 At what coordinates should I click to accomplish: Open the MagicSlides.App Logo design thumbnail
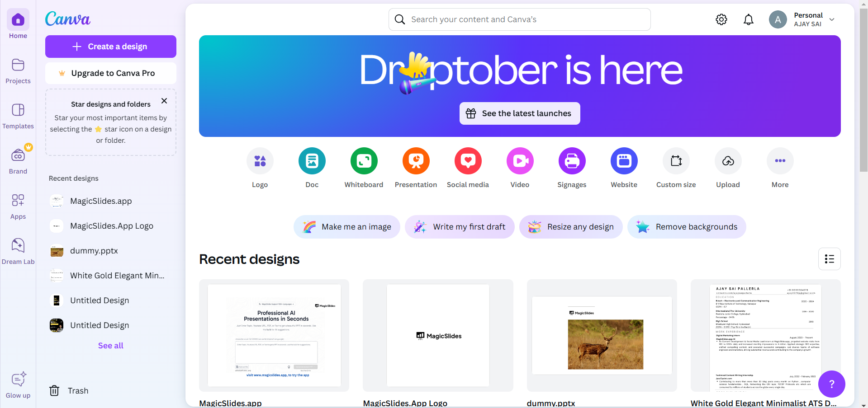(438, 335)
